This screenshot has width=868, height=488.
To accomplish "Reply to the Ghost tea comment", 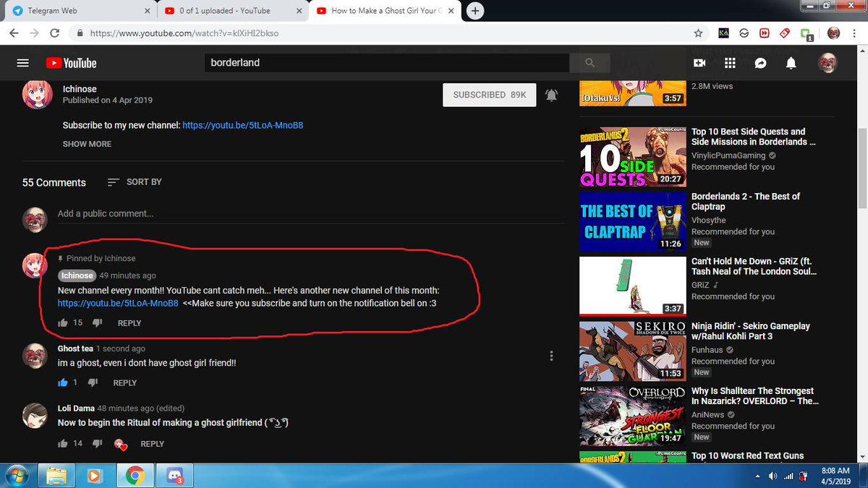I will coord(124,383).
